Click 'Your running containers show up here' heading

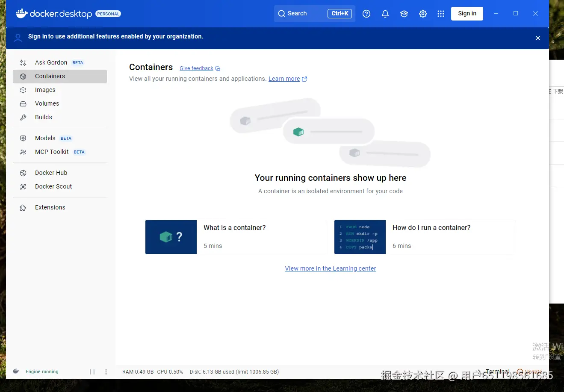(331, 178)
